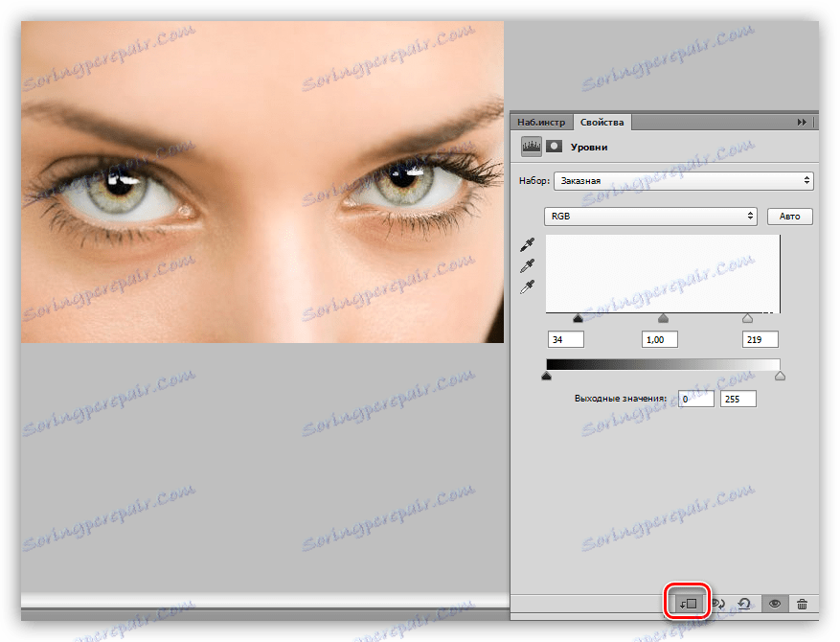Select the layer mask icon next to Уровни
The width and height of the screenshot is (840, 642).
554,147
